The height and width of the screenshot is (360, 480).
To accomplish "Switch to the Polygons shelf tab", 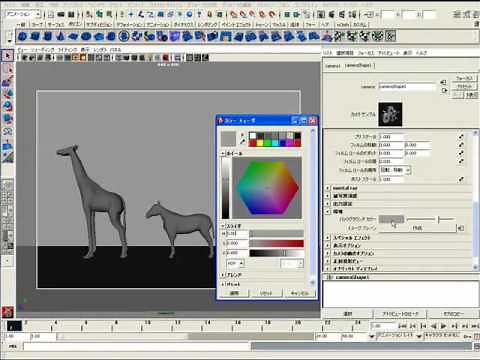I will coord(75,24).
